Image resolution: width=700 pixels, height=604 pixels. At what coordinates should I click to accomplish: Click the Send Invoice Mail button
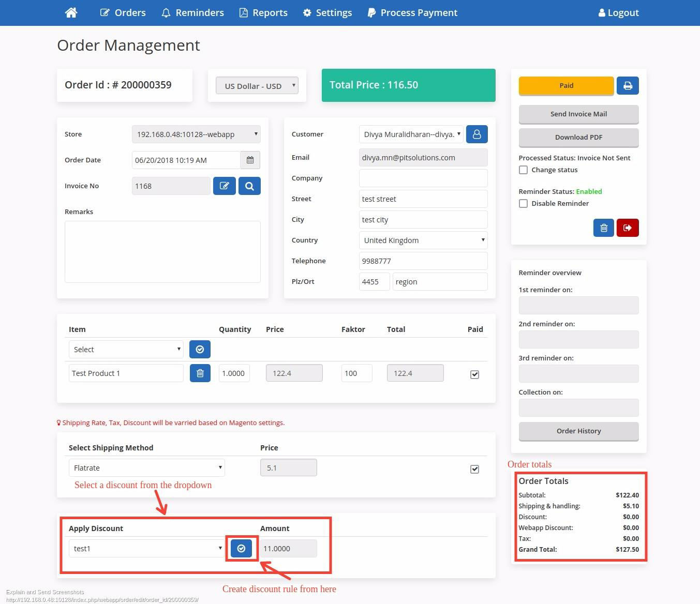coord(578,114)
